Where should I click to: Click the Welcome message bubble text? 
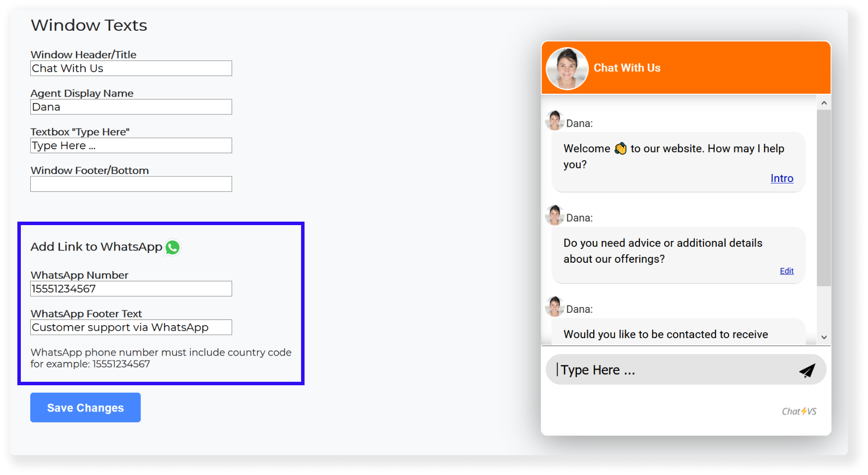point(674,156)
